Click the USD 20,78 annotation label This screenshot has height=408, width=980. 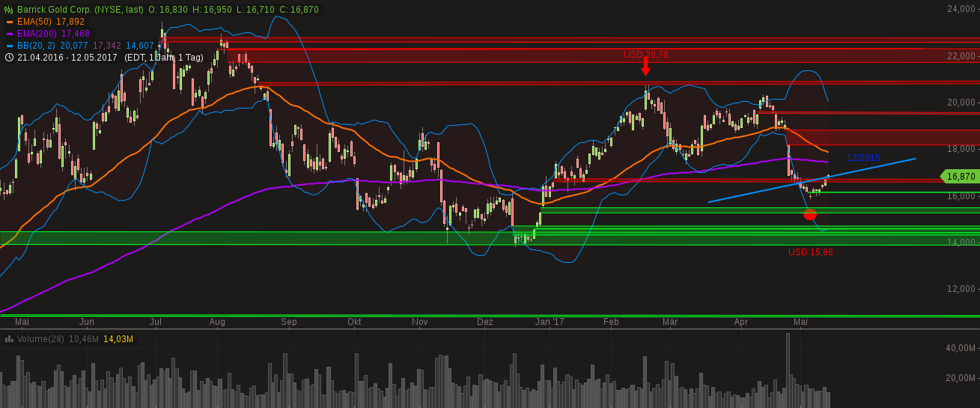[x=646, y=55]
